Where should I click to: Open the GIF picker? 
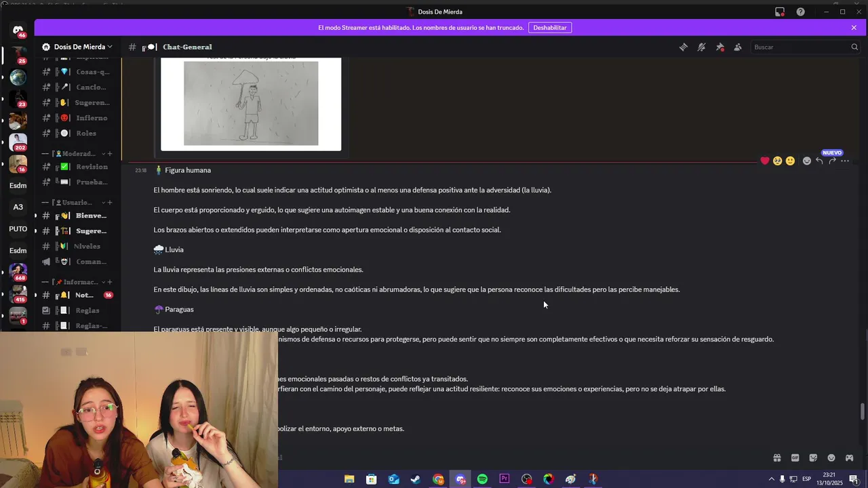[x=795, y=457]
